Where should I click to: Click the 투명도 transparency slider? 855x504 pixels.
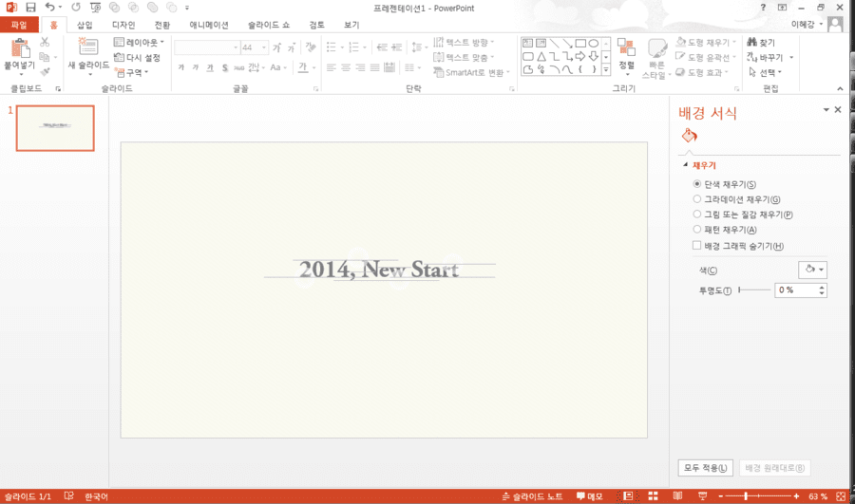(754, 289)
